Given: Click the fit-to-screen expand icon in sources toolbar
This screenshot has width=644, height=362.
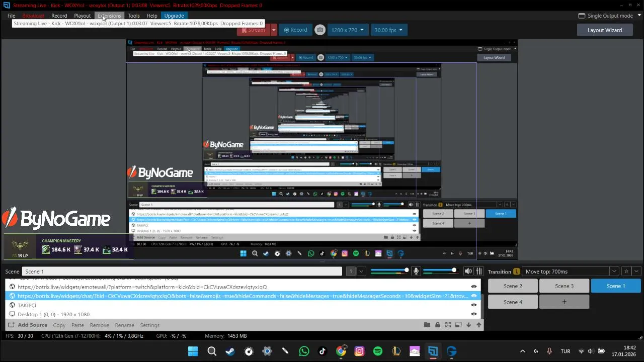Looking at the screenshot, I should click(448, 325).
